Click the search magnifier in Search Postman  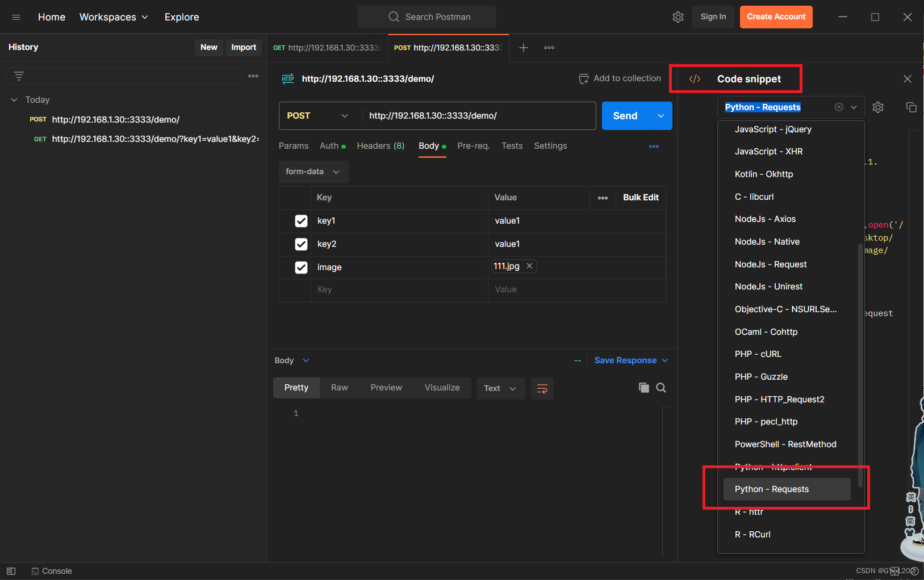tap(394, 17)
